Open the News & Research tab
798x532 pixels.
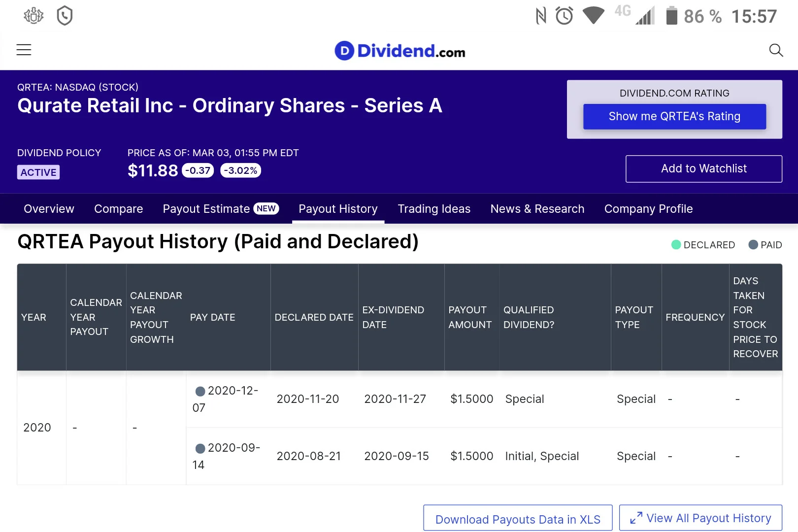[x=537, y=209]
